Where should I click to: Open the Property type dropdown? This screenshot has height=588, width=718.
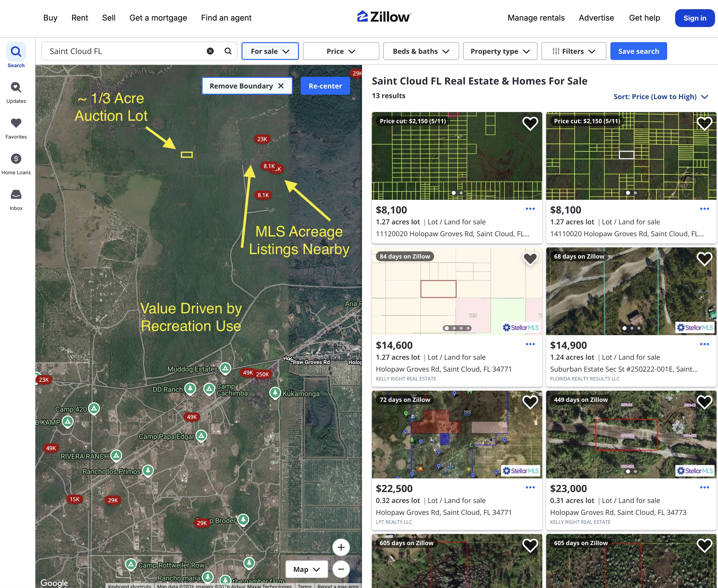[500, 51]
